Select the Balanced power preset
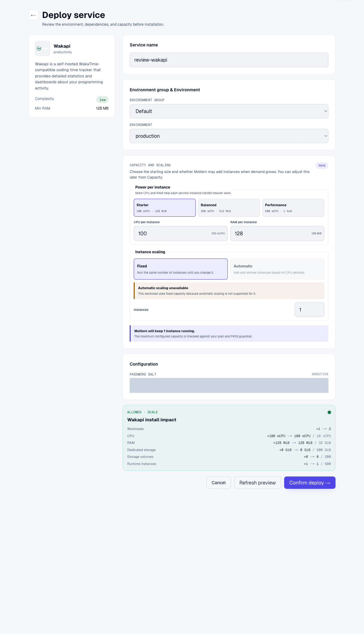This screenshot has width=364, height=634. (x=229, y=208)
